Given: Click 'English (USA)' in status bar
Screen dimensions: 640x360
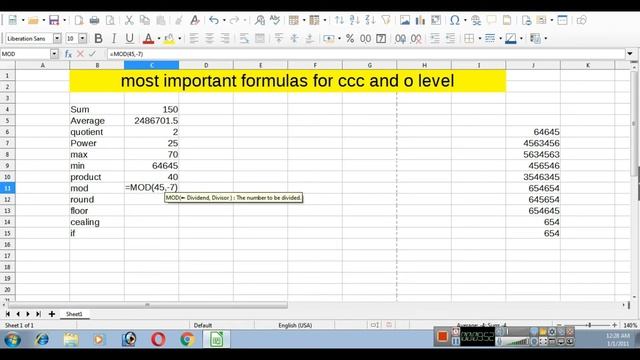Looking at the screenshot, I should (295, 325).
